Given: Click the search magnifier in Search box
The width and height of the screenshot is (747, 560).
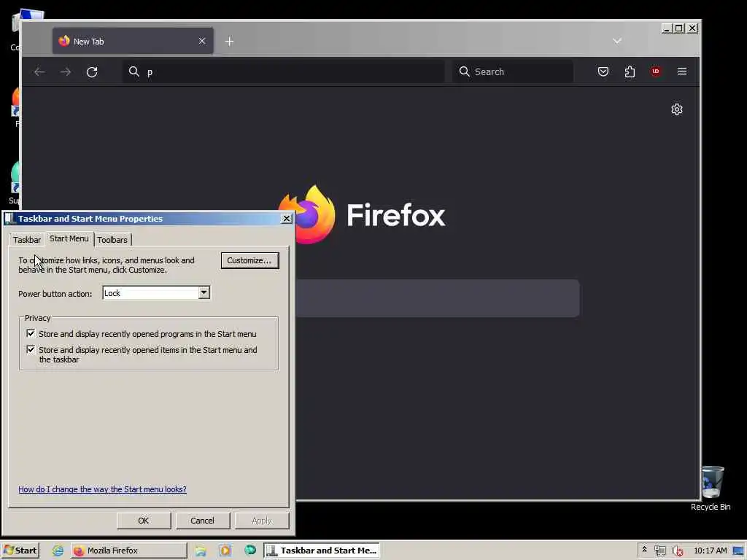Looking at the screenshot, I should 464,71.
